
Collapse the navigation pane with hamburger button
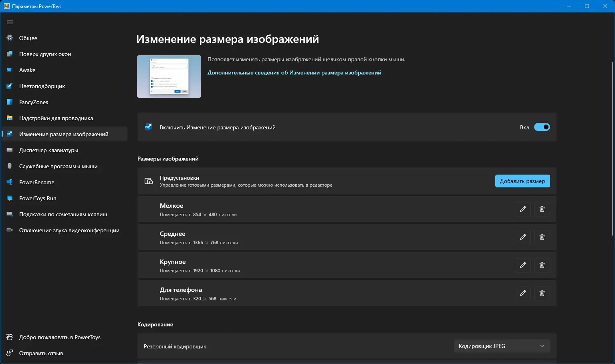[10, 22]
